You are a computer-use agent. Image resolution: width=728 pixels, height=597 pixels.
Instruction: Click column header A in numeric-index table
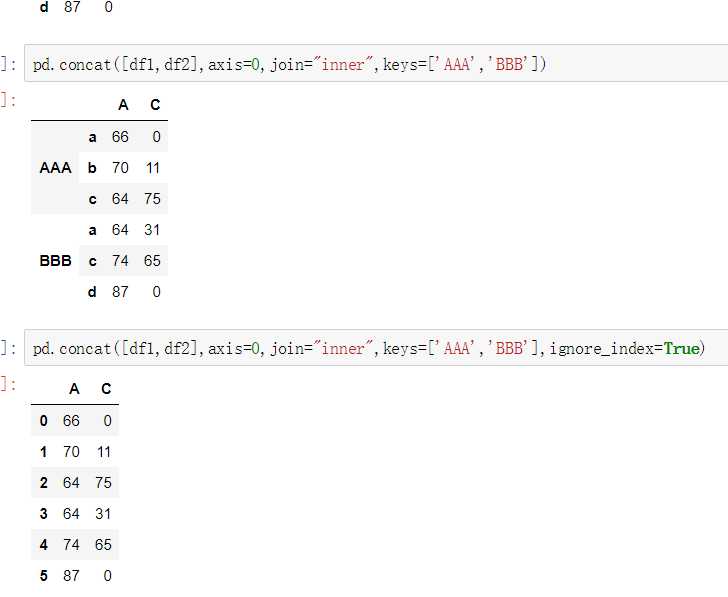74,389
